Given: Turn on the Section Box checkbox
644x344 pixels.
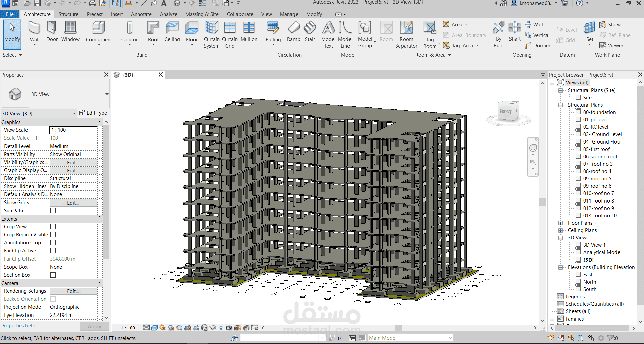Looking at the screenshot, I should 53,275.
